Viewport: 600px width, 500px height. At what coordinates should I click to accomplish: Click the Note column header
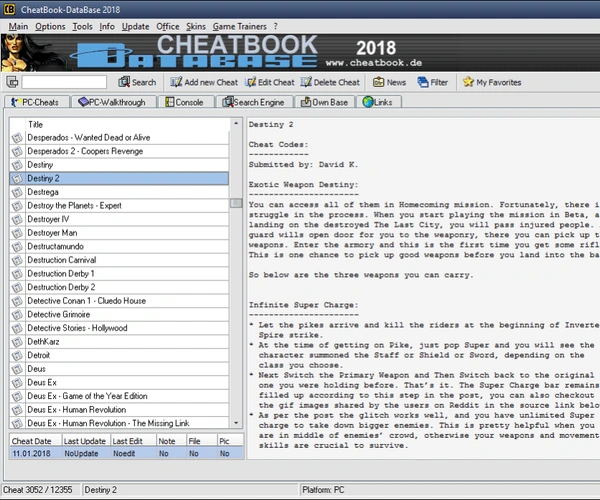pos(171,441)
